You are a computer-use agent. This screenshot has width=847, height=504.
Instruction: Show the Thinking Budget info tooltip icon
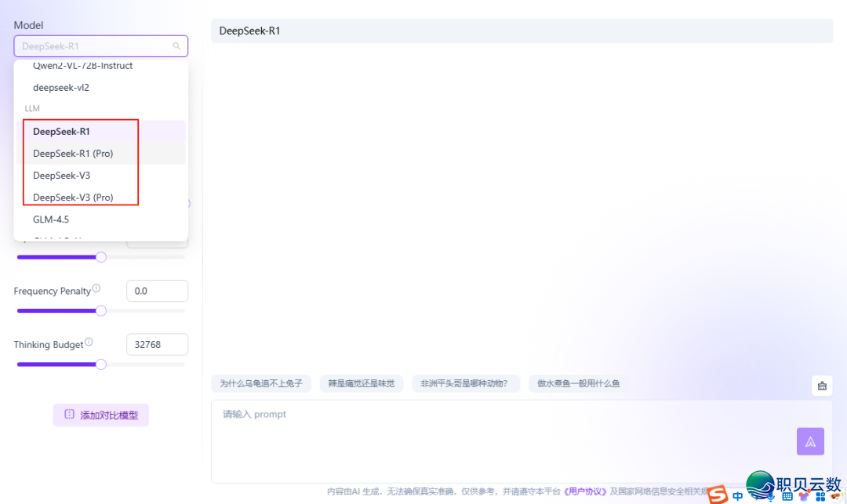coord(89,342)
